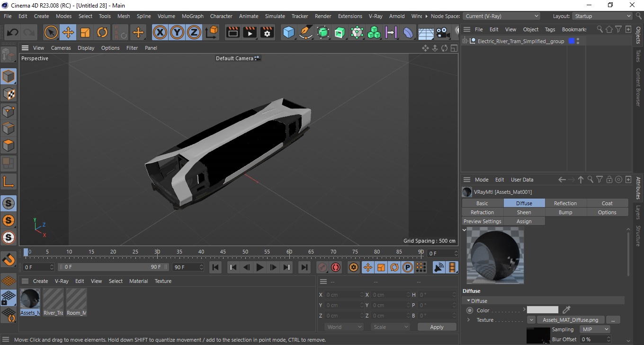Pick color with the eyedropper
This screenshot has height=345, width=644.
(566, 310)
